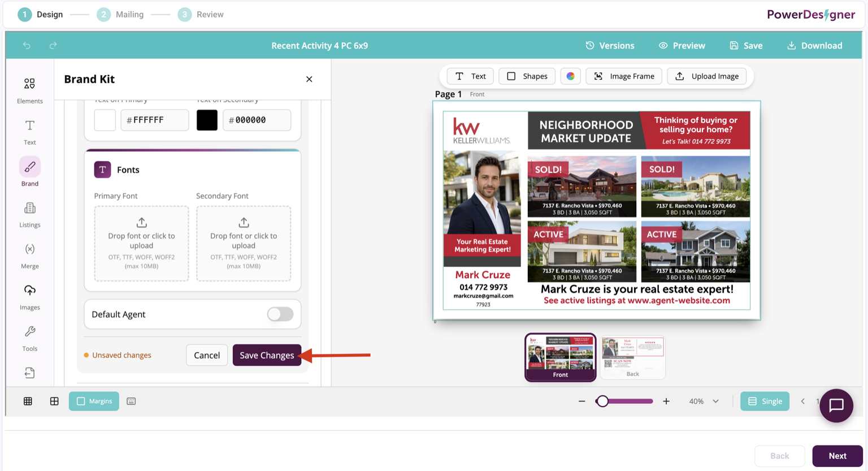Click Save Changes in Brand Kit
The height and width of the screenshot is (471, 868).
click(267, 355)
